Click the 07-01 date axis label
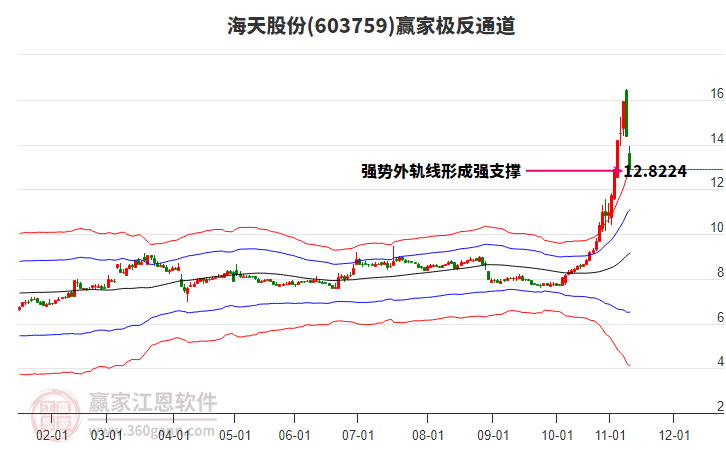 358,435
